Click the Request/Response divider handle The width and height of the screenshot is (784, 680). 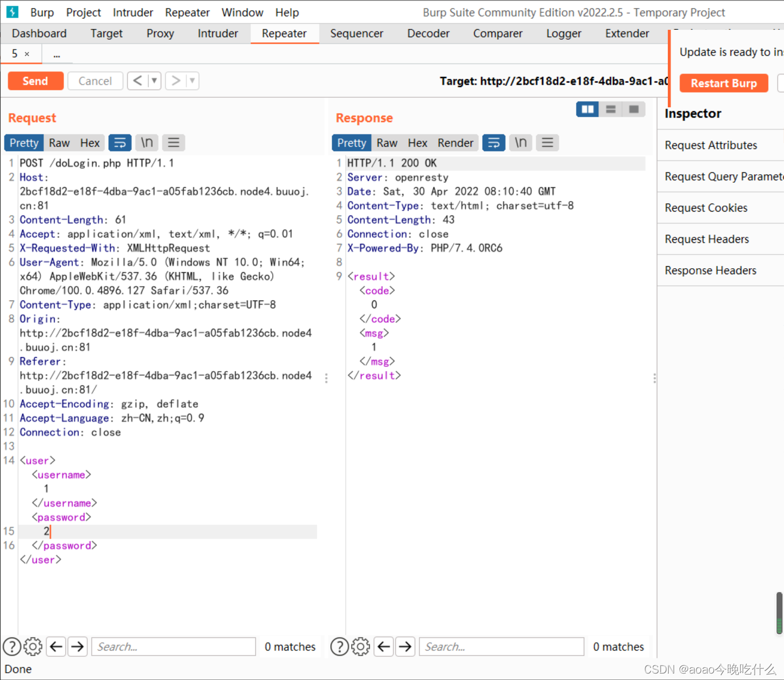[326, 378]
